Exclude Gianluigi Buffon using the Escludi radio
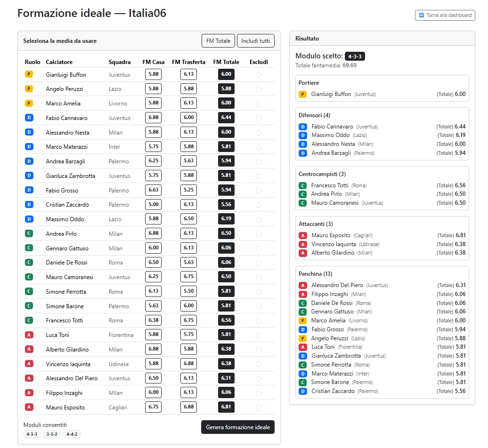Image resolution: width=488 pixels, height=448 pixels. 259,75
